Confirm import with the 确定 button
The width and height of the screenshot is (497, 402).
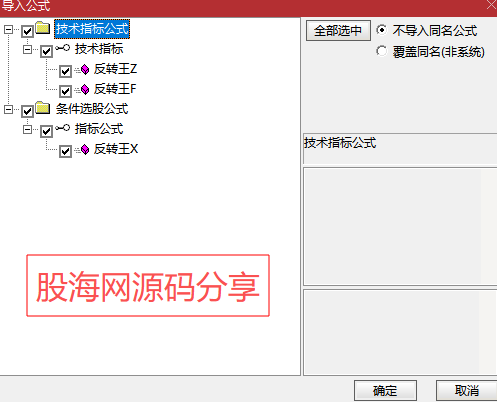tap(385, 390)
